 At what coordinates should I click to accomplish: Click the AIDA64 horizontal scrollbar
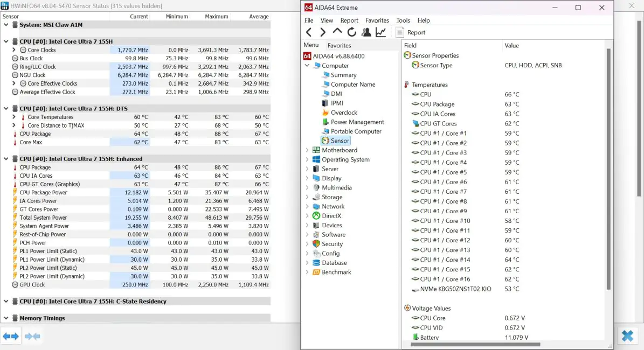[x=475, y=345]
